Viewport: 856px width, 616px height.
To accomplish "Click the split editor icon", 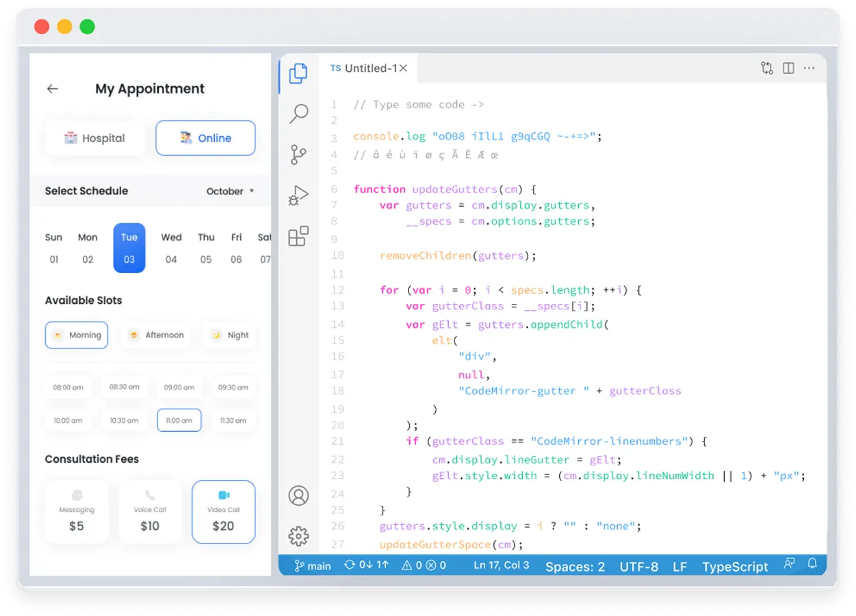I will (x=788, y=68).
